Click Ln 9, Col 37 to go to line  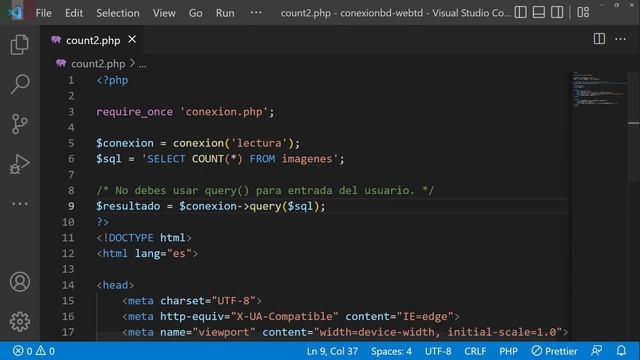(332, 351)
